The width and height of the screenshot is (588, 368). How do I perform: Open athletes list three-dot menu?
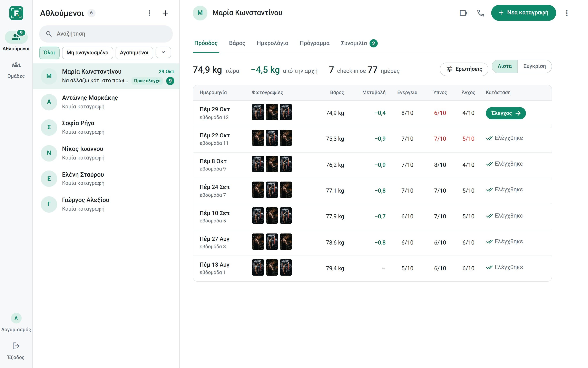(x=149, y=13)
